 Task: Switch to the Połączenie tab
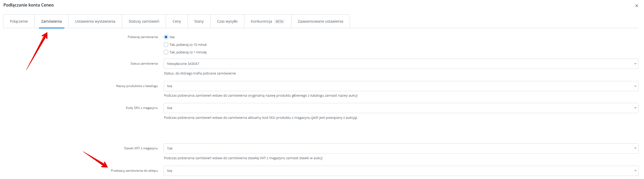19,21
